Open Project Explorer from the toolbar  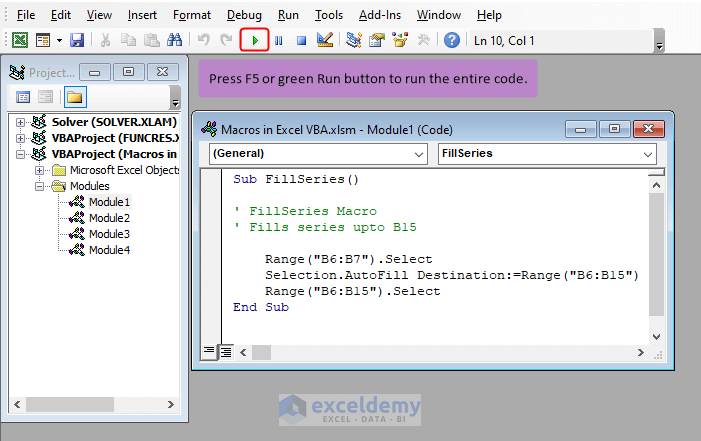click(x=354, y=41)
